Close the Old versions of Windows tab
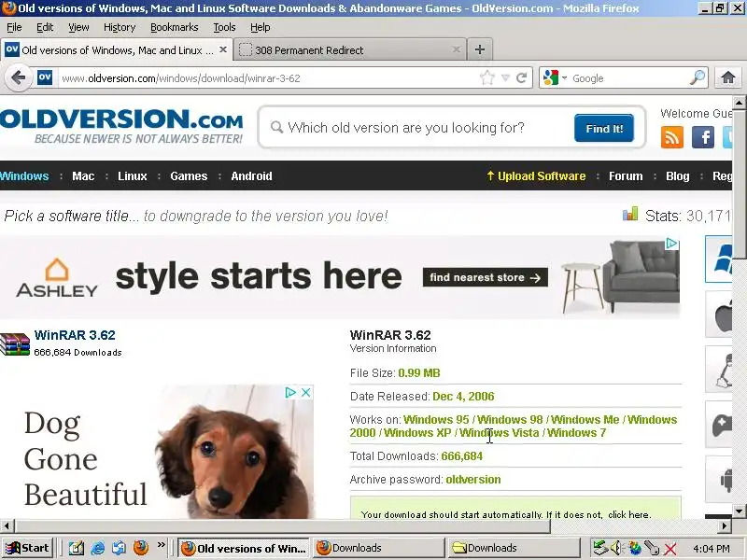This screenshot has height=560, width=747. tap(222, 49)
